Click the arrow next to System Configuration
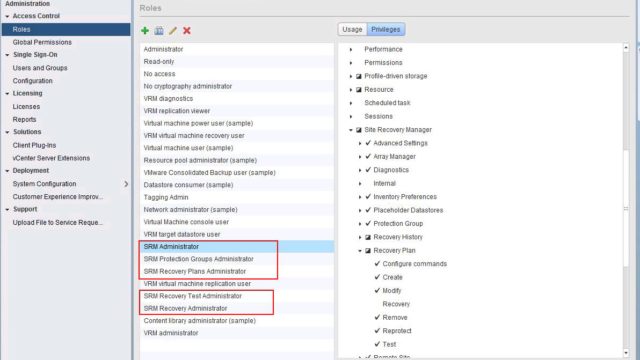The height and width of the screenshot is (360, 640). coord(126,184)
